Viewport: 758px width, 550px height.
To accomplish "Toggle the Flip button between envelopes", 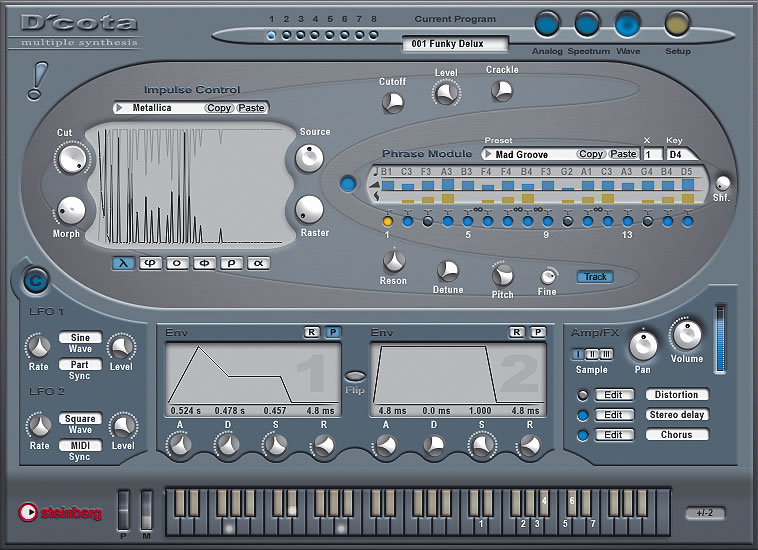I will pos(355,376).
